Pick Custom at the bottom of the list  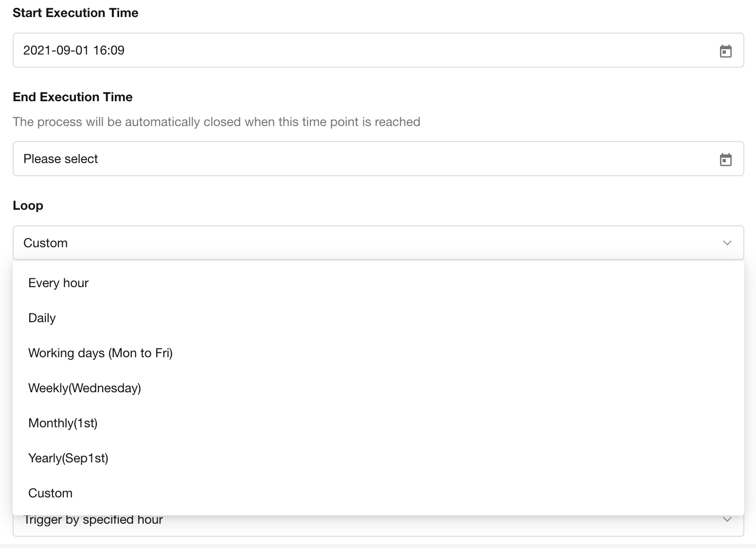coord(51,493)
